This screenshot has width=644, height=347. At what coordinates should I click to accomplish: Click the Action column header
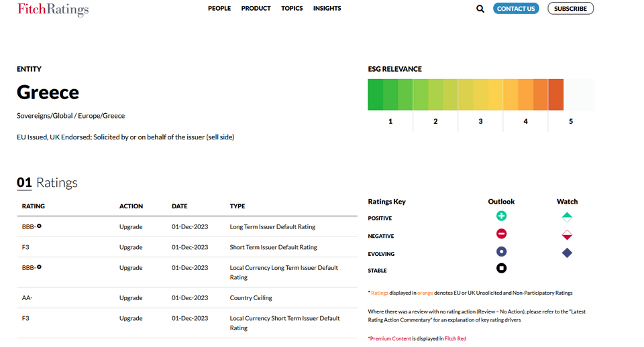[x=131, y=206]
